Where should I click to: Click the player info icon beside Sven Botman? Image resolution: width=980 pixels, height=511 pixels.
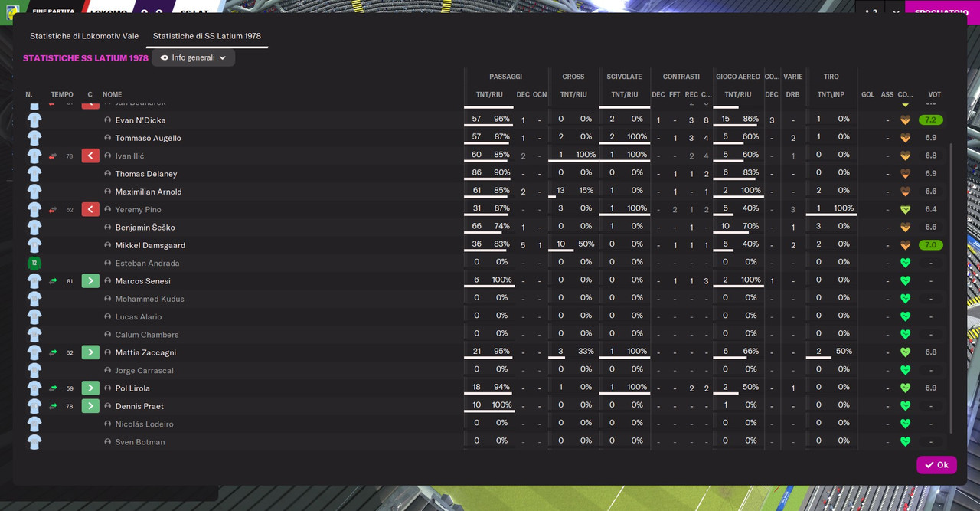coord(108,442)
